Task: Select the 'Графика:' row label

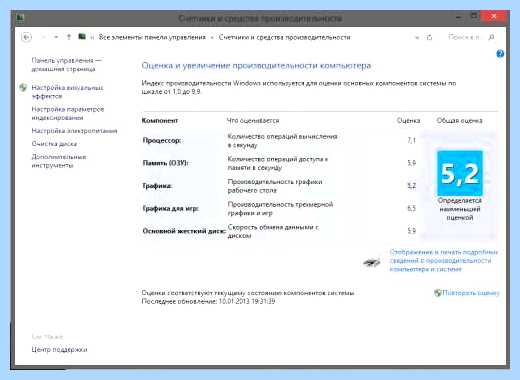Action: point(157,186)
